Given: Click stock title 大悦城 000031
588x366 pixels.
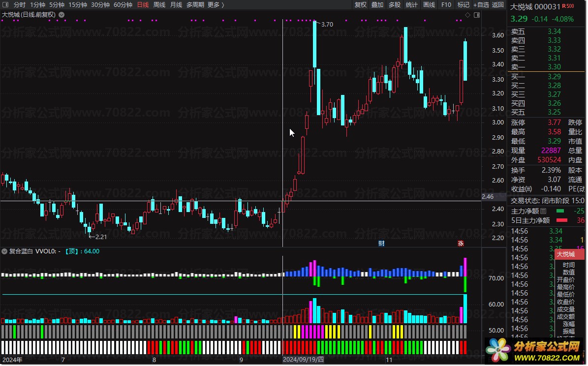Looking at the screenshot, I should coord(535,7).
